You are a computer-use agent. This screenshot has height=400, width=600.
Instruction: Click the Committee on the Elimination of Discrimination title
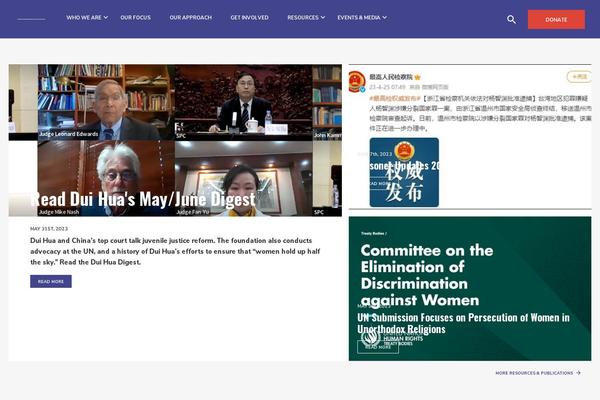click(x=427, y=275)
